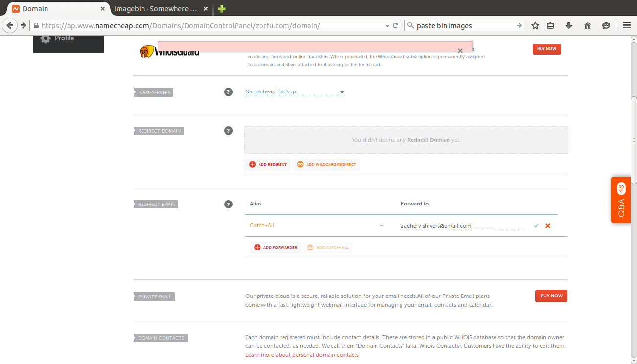Open the Q&A side tab

(x=621, y=200)
